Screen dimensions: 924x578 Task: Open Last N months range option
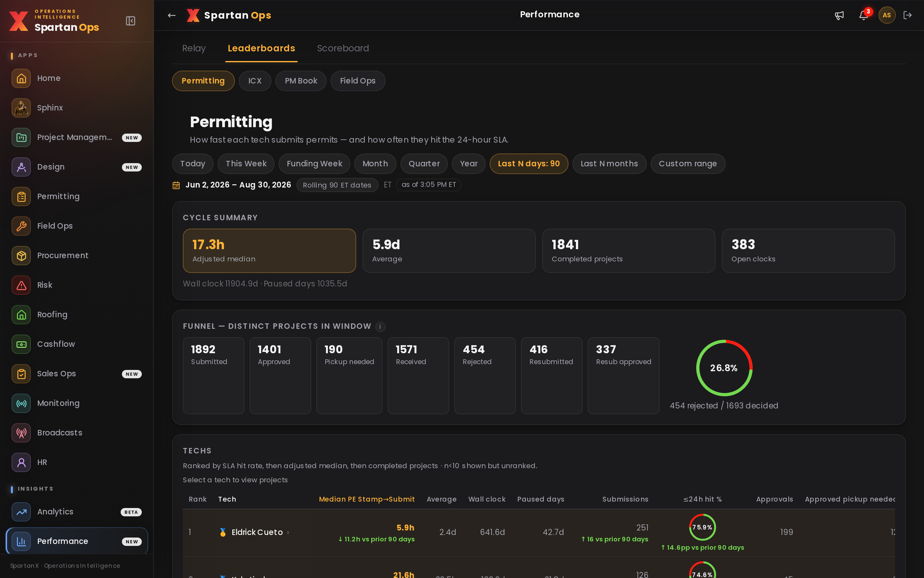point(609,164)
